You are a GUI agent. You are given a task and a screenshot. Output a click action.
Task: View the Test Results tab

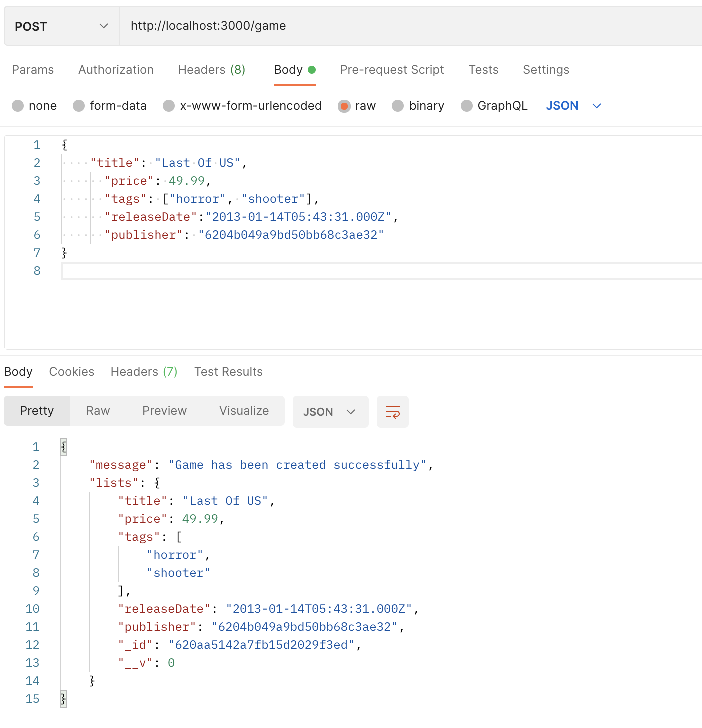coord(228,372)
